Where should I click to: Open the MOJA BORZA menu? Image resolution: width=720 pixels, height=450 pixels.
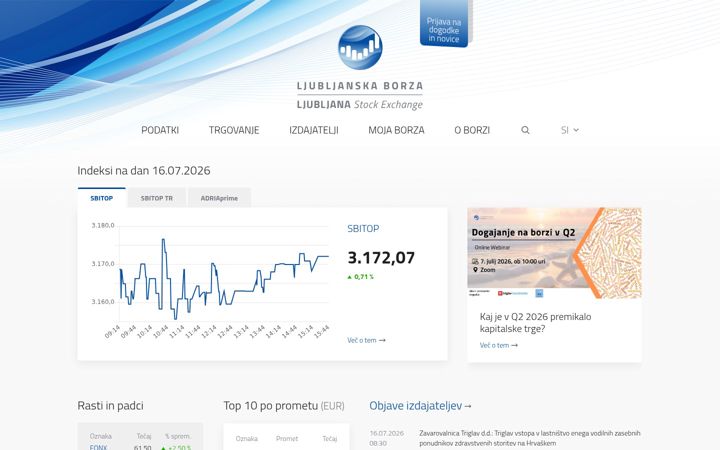point(396,130)
